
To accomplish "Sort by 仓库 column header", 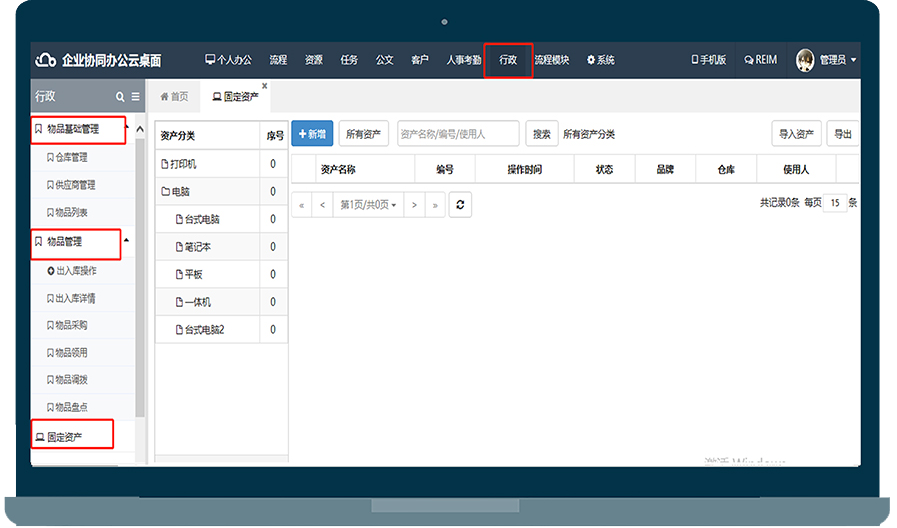I will [x=726, y=169].
